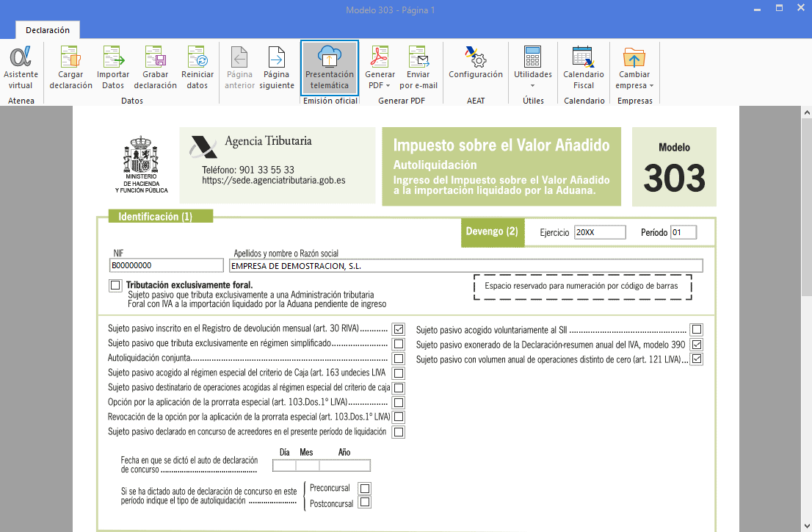Click the vertical scrollbar down arrow
The height and width of the screenshot is (532, 812).
(x=807, y=526)
